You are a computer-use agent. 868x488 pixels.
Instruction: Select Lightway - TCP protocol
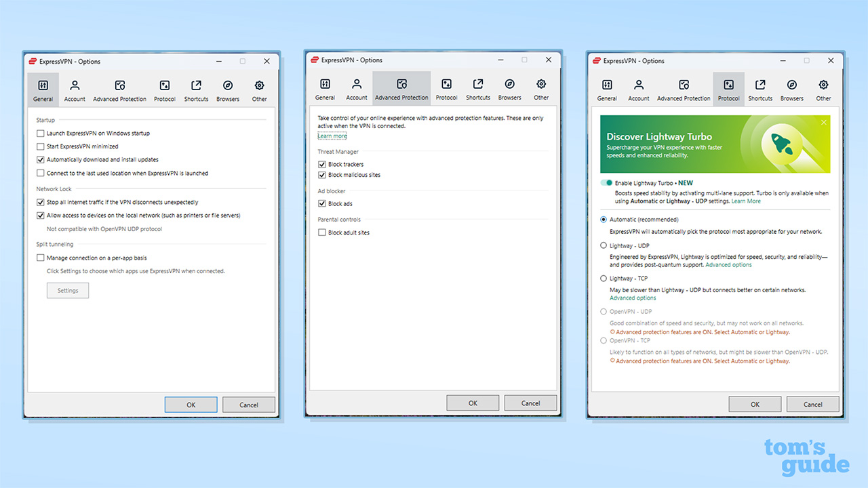click(x=604, y=279)
